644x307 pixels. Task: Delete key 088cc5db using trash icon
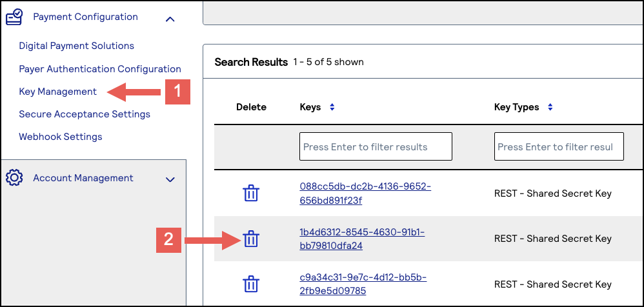[x=251, y=193]
